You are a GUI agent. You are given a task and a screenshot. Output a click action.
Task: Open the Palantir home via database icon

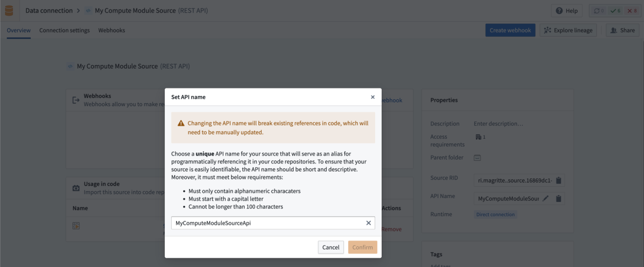[x=8, y=10]
